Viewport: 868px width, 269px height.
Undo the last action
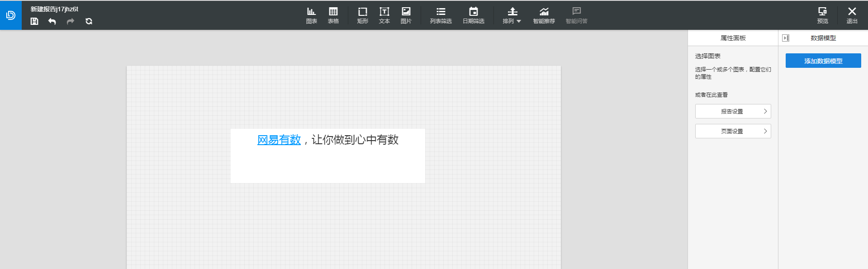click(x=52, y=21)
